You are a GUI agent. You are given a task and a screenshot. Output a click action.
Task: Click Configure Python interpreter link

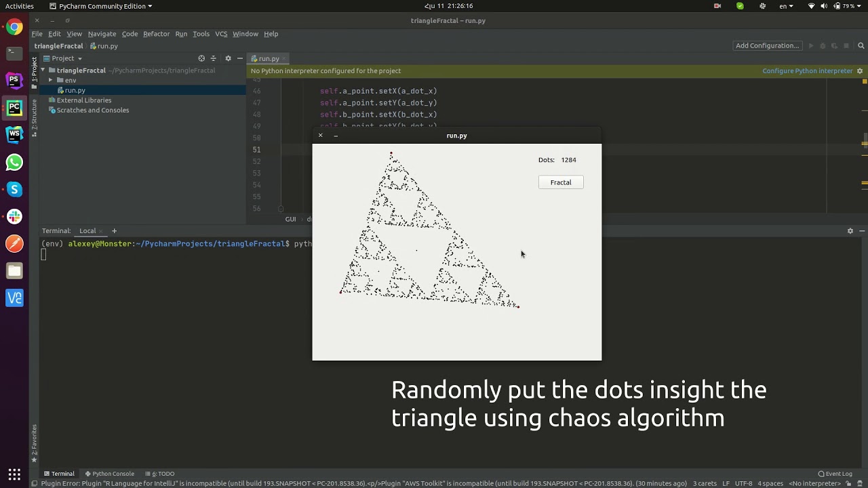808,70
